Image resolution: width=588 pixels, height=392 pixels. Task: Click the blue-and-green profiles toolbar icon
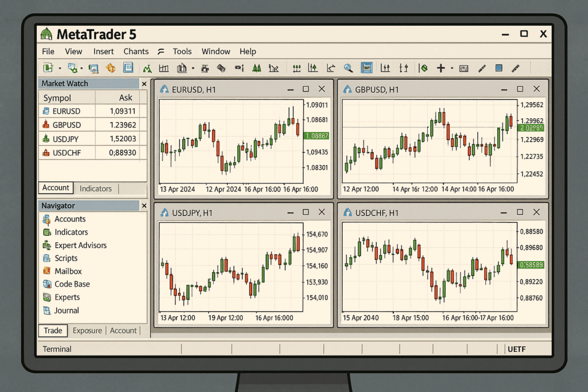(x=72, y=68)
